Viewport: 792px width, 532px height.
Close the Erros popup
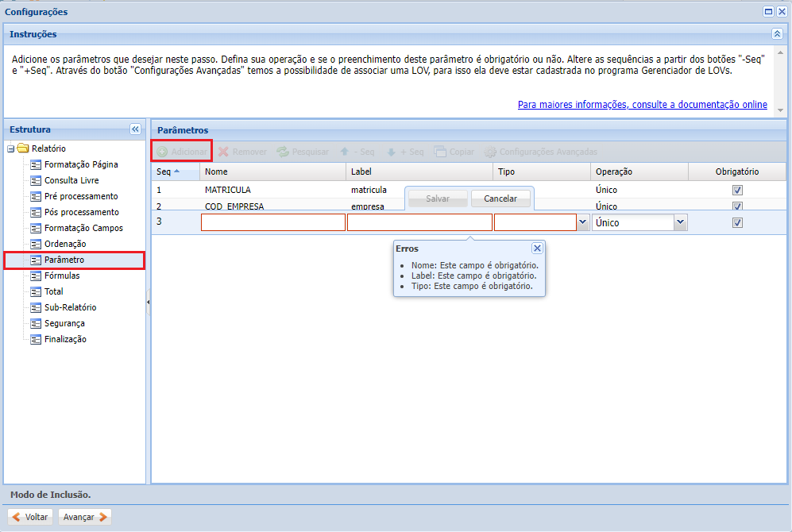537,249
